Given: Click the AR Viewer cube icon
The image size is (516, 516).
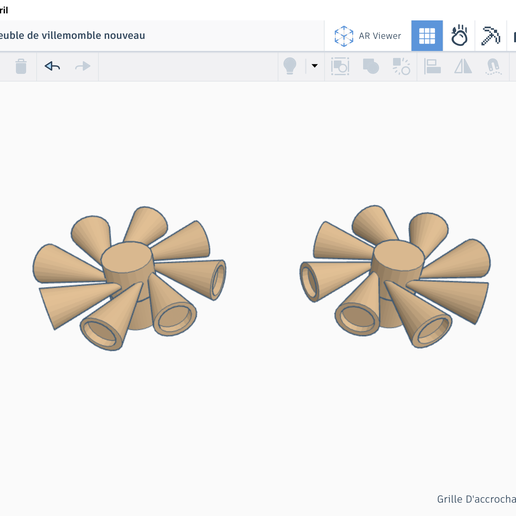Looking at the screenshot, I should click(344, 36).
